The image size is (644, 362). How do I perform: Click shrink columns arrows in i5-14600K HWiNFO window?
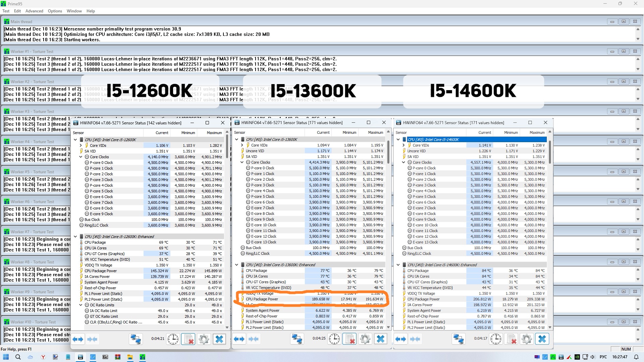click(x=415, y=339)
